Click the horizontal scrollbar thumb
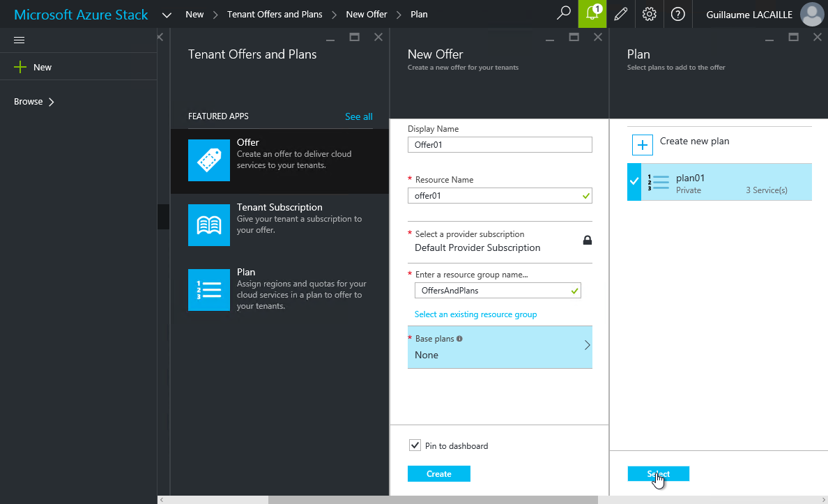The width and height of the screenshot is (828, 504). [433, 500]
